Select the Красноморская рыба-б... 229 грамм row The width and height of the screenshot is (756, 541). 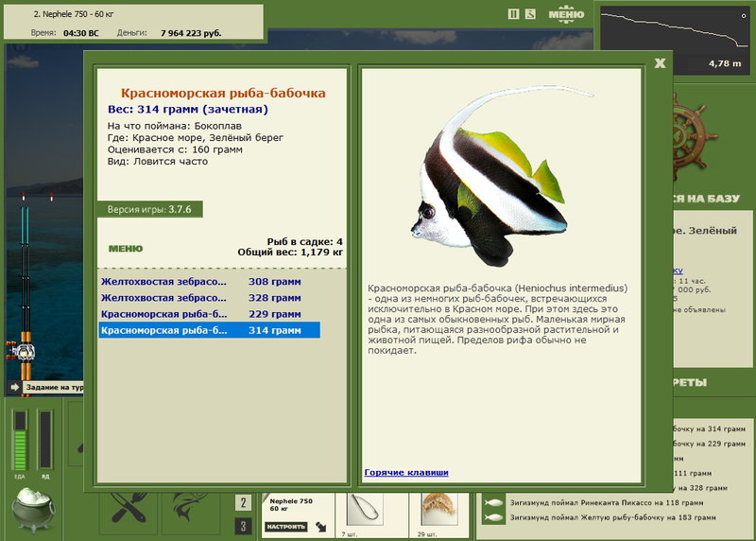(209, 314)
